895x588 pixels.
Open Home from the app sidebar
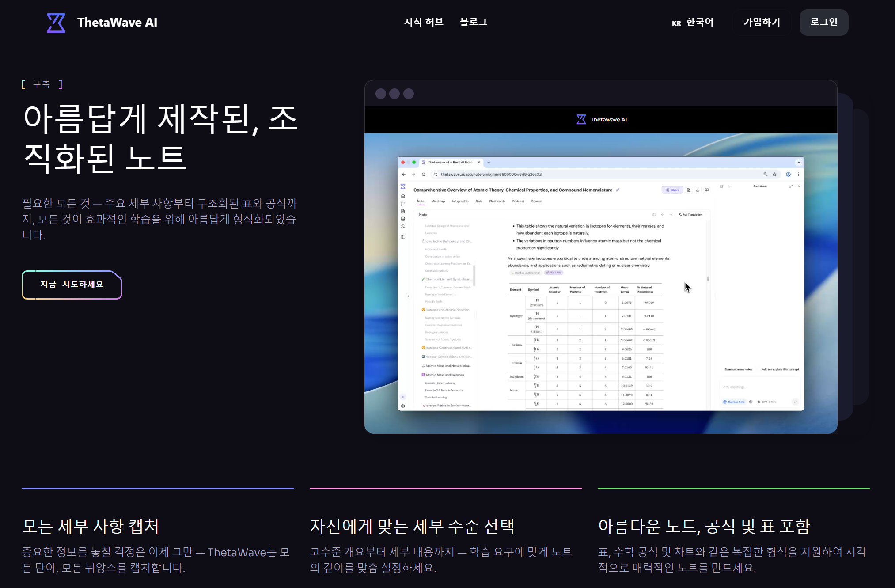403,196
